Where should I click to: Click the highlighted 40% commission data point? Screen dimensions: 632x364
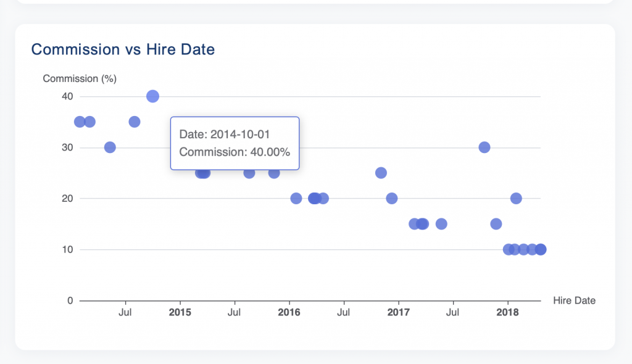tap(153, 96)
